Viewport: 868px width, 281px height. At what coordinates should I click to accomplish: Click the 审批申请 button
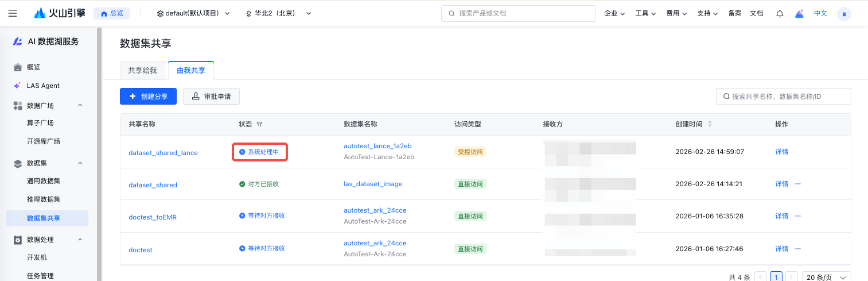(x=211, y=97)
